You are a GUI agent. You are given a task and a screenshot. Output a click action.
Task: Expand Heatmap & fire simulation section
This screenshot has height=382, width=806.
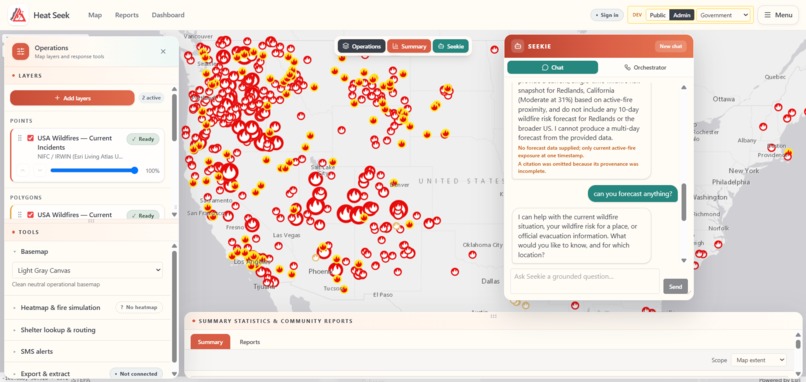(x=60, y=307)
